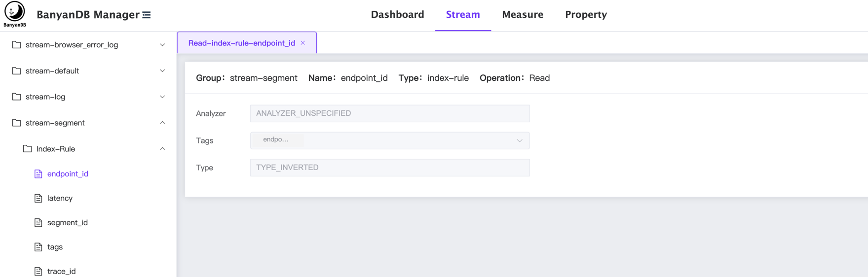The height and width of the screenshot is (277, 868).
Task: Click the segment_id file icon
Action: pos(38,223)
